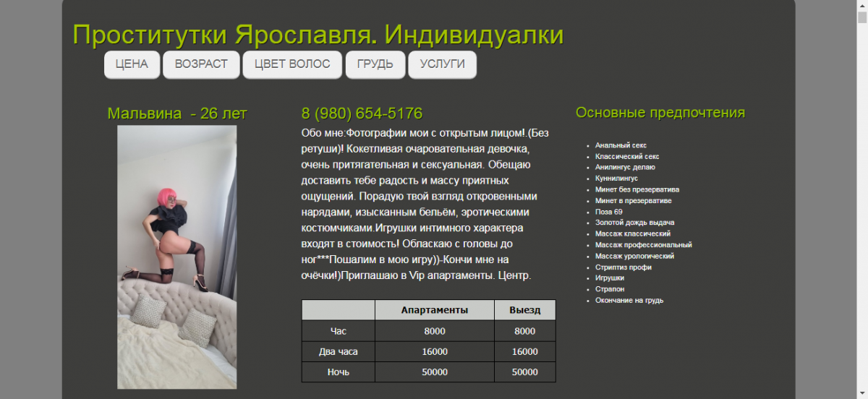The height and width of the screenshot is (399, 868).
Task: Open the Мальвина - 26 лет profile link
Action: [x=177, y=113]
